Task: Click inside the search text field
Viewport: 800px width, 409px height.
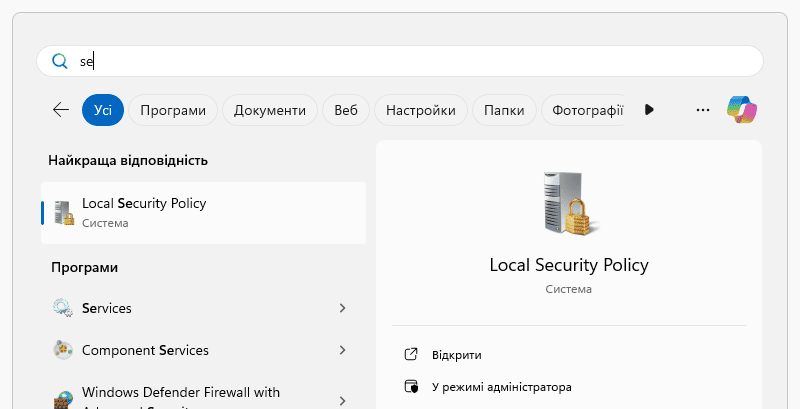Action: (400, 61)
